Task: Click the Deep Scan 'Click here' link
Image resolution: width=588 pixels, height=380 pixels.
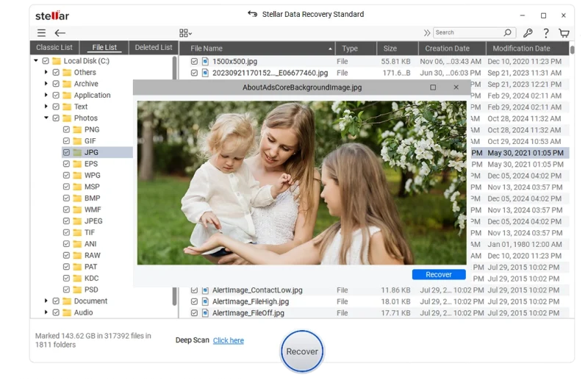Action: tap(228, 340)
